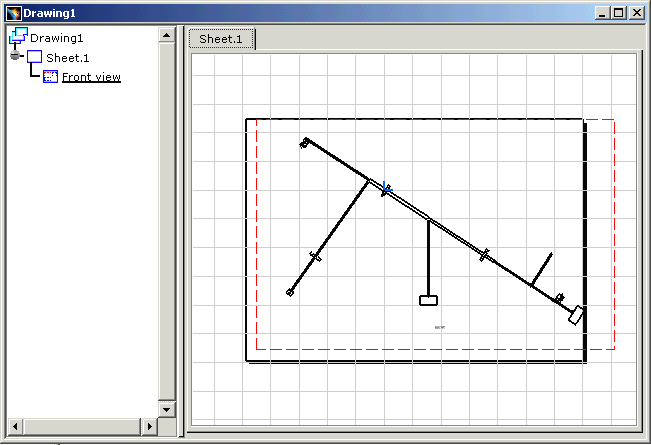Select the Drawing1 label in the tree
Image resolution: width=651 pixels, height=445 pixels.
pos(57,37)
